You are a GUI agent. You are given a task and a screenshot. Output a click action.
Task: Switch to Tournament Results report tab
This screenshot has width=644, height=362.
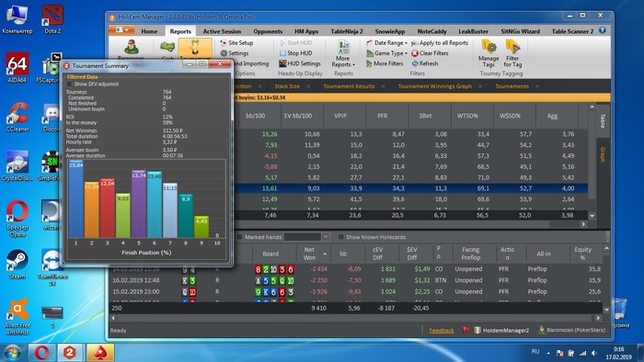(x=349, y=86)
